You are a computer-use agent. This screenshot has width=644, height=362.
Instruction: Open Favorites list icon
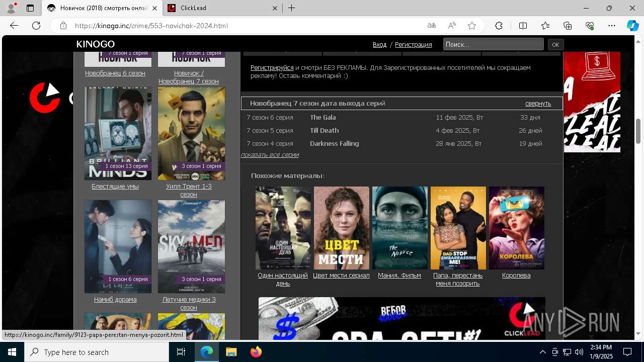point(545,26)
